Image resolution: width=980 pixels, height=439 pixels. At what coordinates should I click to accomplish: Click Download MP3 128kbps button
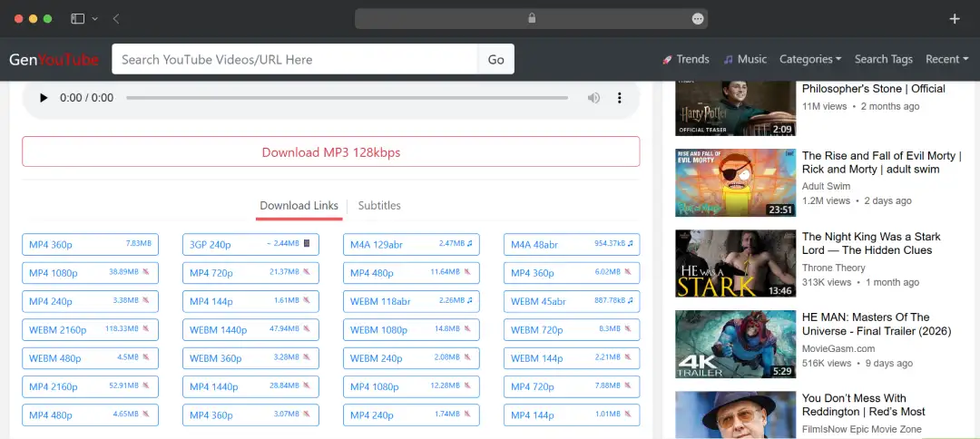click(330, 151)
